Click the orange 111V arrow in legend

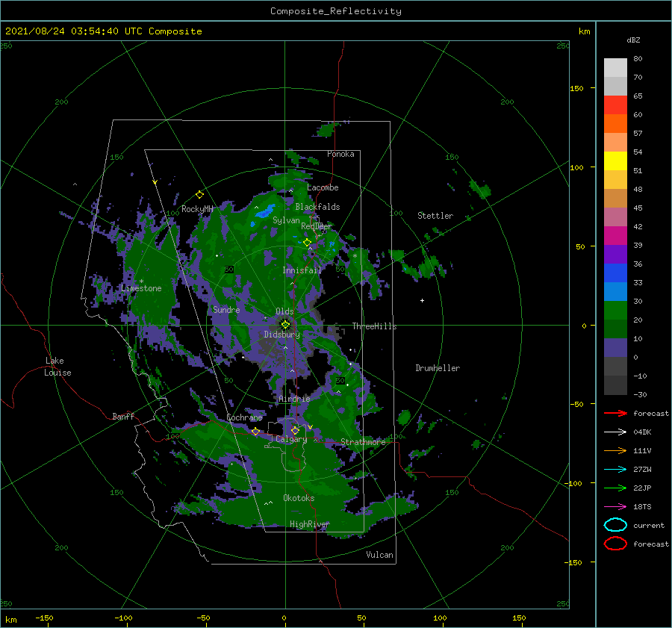[615, 450]
